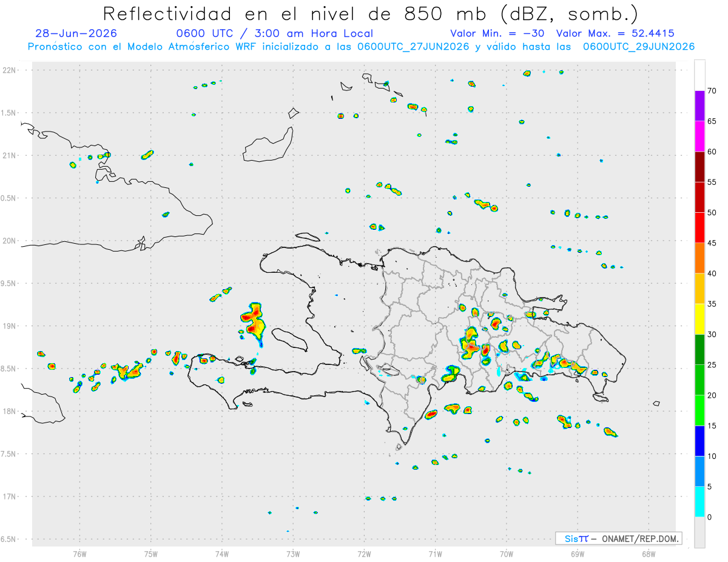728x562 pixels.
Task: Click the longitude label '74W'
Action: pos(222,554)
